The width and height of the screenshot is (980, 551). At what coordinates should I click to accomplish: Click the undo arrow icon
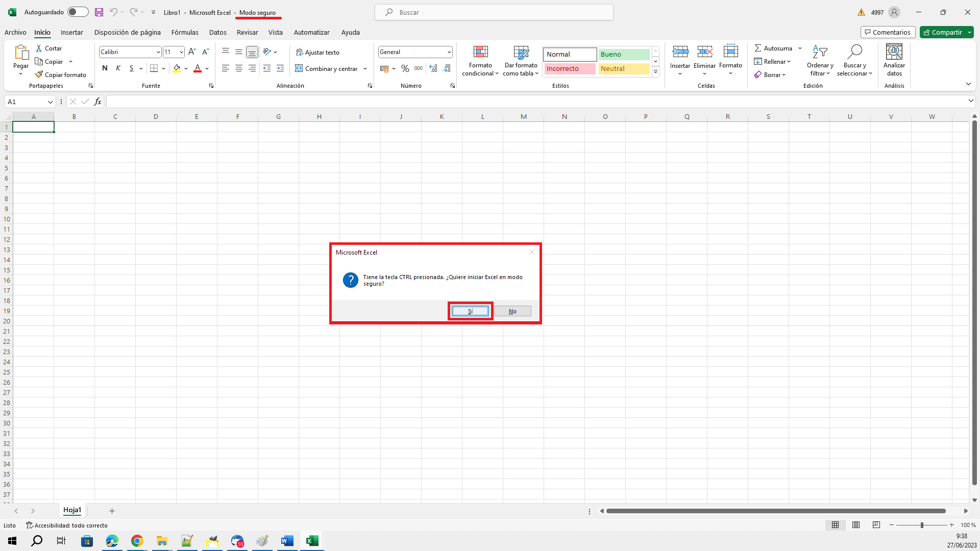pyautogui.click(x=113, y=12)
